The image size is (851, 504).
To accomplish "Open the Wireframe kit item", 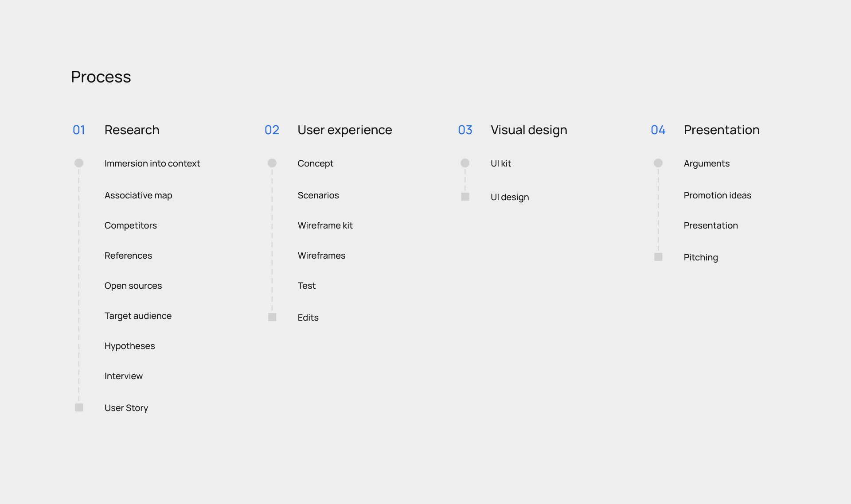I will click(325, 225).
